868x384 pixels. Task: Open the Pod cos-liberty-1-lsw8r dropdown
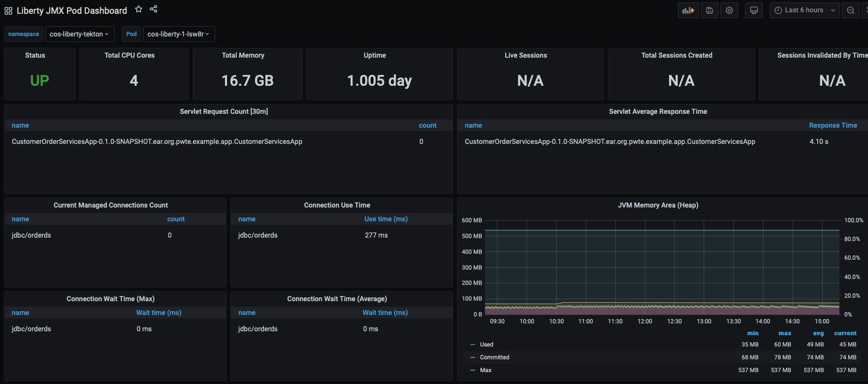click(178, 34)
